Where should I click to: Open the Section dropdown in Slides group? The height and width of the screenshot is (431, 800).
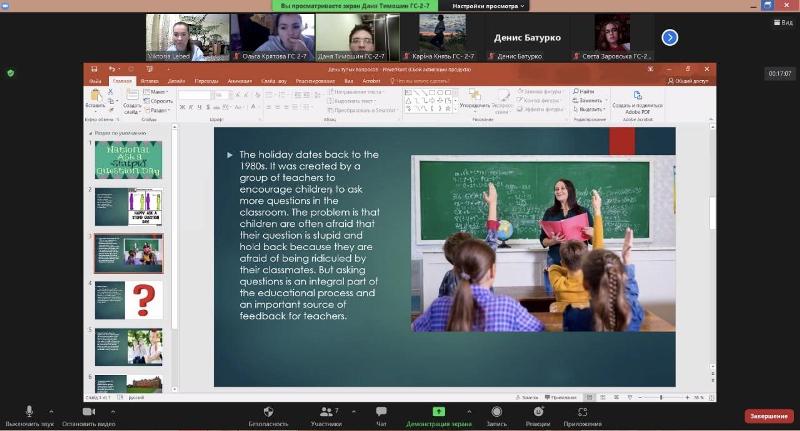[x=157, y=110]
